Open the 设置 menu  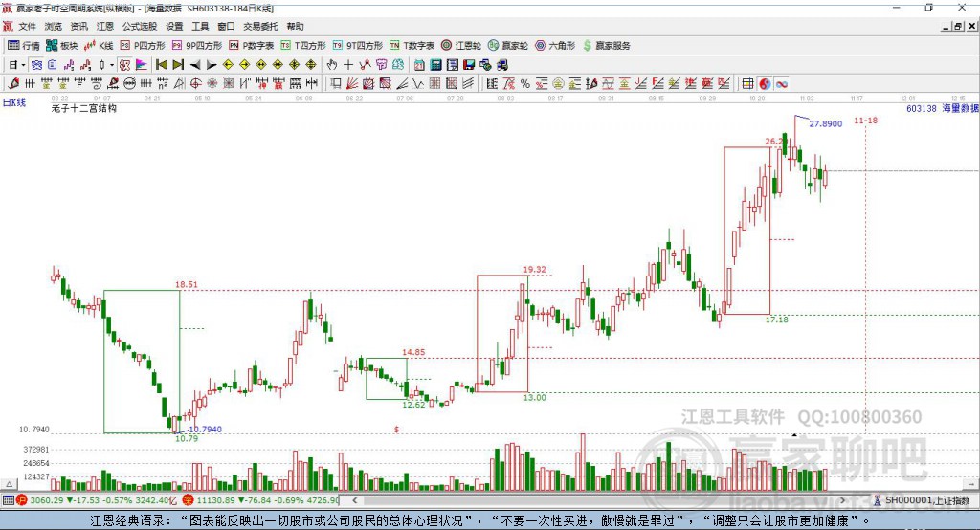(x=174, y=26)
